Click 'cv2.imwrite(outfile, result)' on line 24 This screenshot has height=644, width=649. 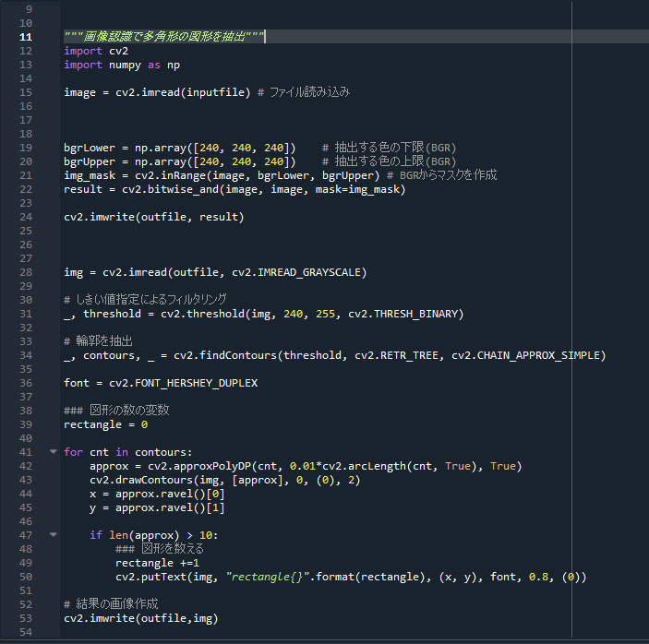tap(154, 217)
